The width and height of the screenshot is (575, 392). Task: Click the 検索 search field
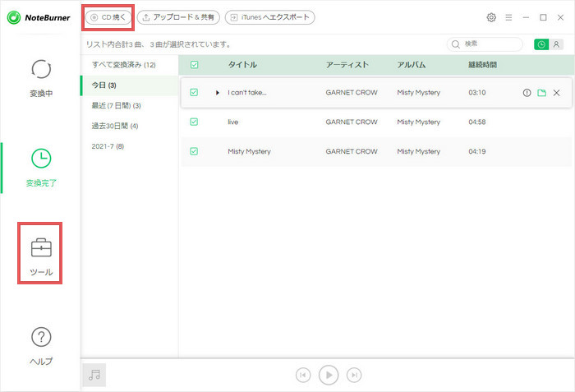(485, 44)
